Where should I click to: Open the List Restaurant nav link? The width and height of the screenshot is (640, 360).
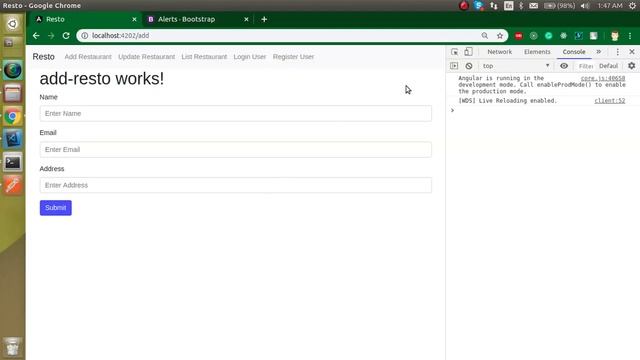204,57
